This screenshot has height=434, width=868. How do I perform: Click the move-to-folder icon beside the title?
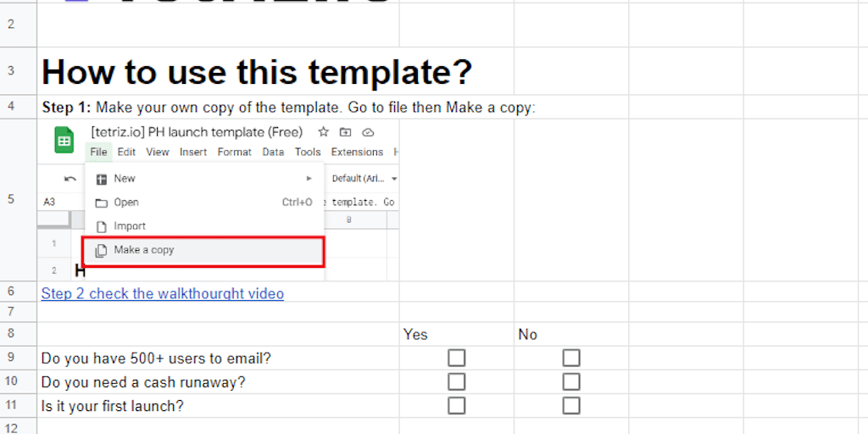345,132
